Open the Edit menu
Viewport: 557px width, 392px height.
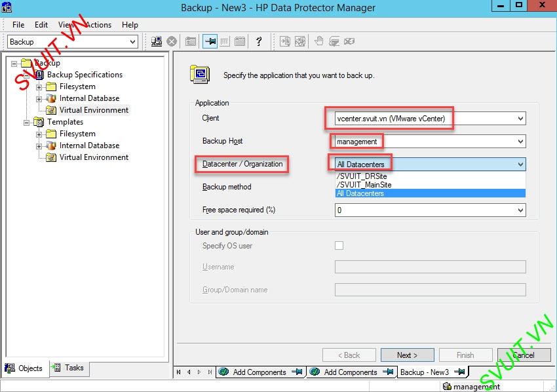pyautogui.click(x=41, y=24)
